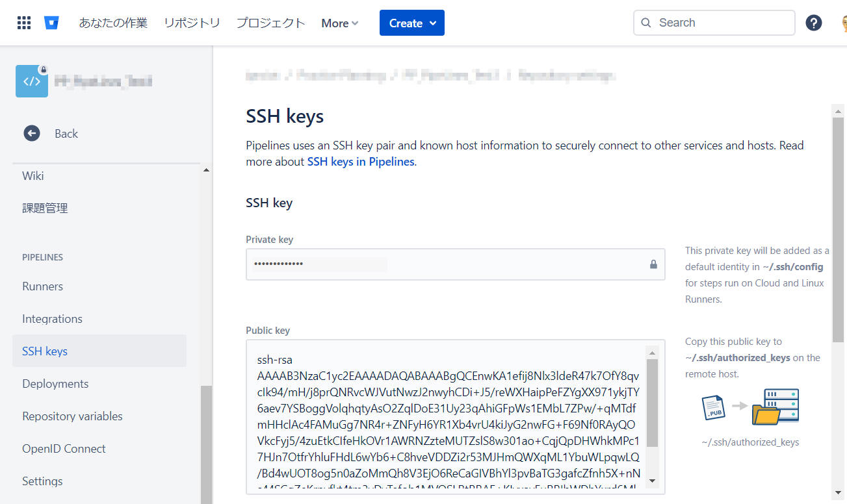Navigate to Repository variables
The height and width of the screenshot is (504, 847).
coord(72,416)
